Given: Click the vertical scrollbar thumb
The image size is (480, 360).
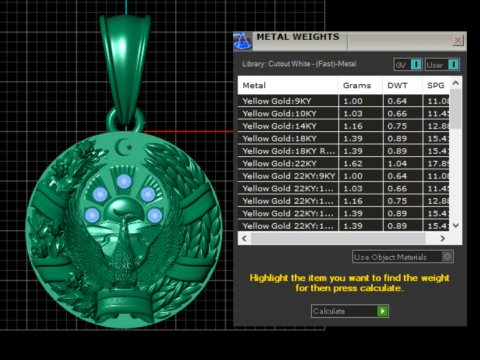Looking at the screenshot, I should click(x=456, y=109).
